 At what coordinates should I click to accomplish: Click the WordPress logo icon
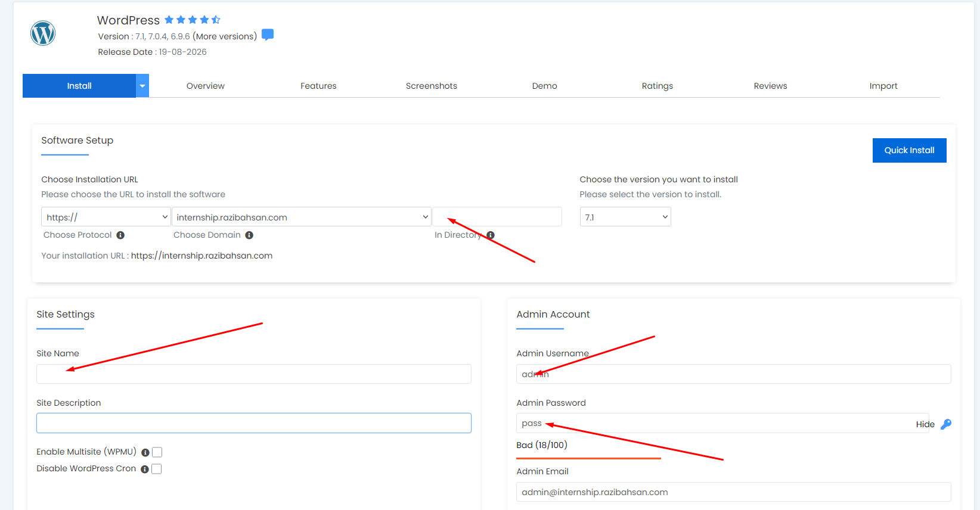point(43,33)
